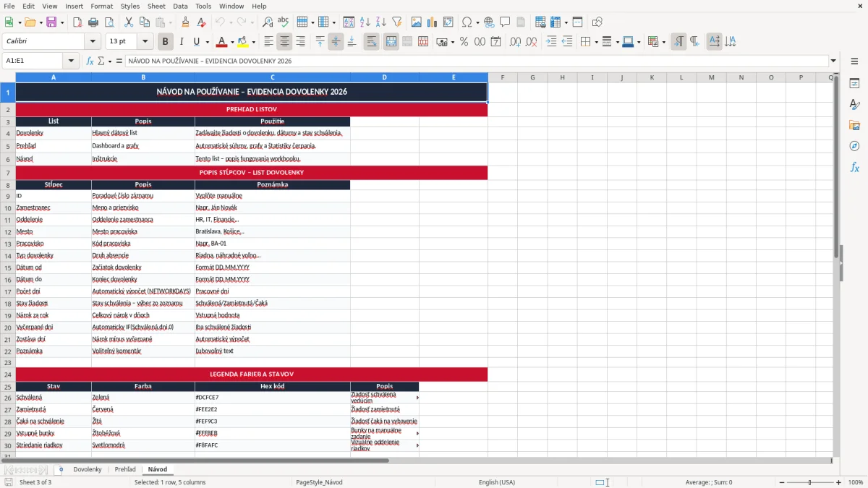Open the Font Name dropdown
868x488 pixels.
click(x=93, y=42)
